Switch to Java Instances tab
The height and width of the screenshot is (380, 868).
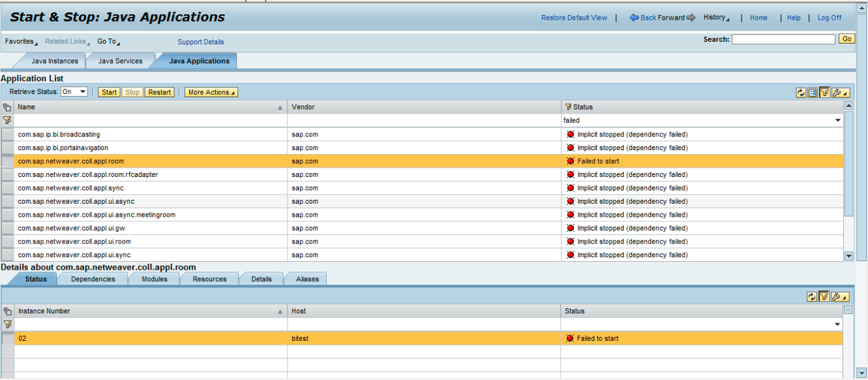[x=55, y=61]
